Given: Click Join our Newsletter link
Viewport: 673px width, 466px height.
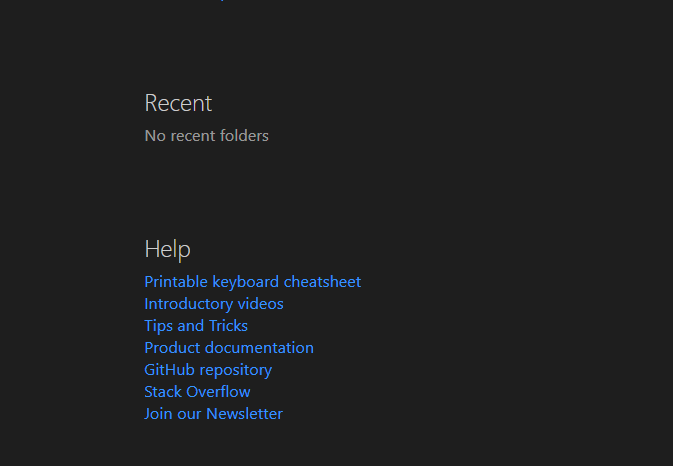Looking at the screenshot, I should point(213,414).
